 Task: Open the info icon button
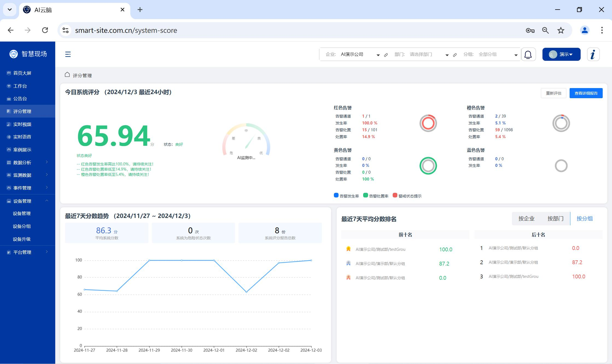click(x=593, y=54)
